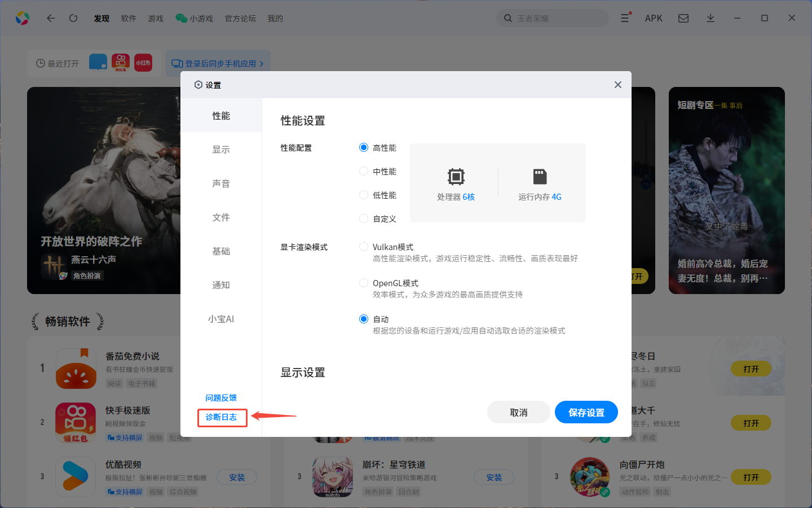Click the 保存设置 button
The height and width of the screenshot is (508, 812).
point(586,413)
